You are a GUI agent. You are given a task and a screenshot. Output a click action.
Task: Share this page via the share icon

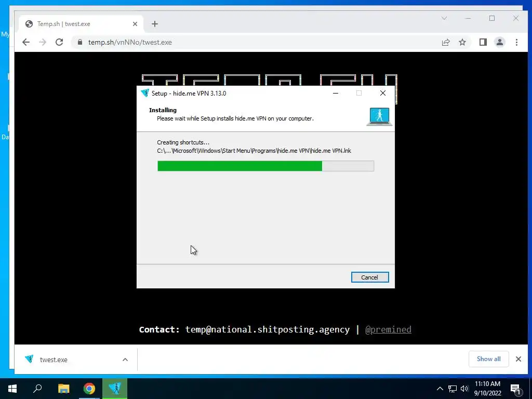[x=445, y=42]
